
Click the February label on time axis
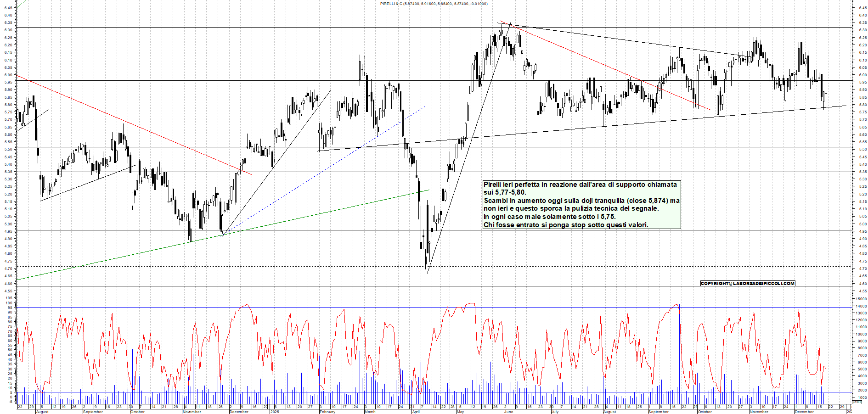pos(327,412)
